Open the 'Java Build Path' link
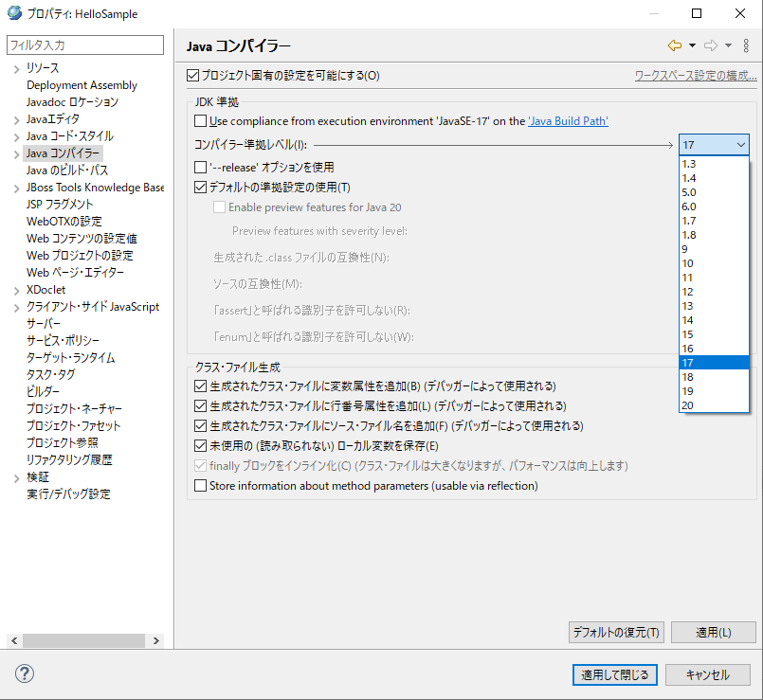This screenshot has height=700, width=763. (568, 121)
